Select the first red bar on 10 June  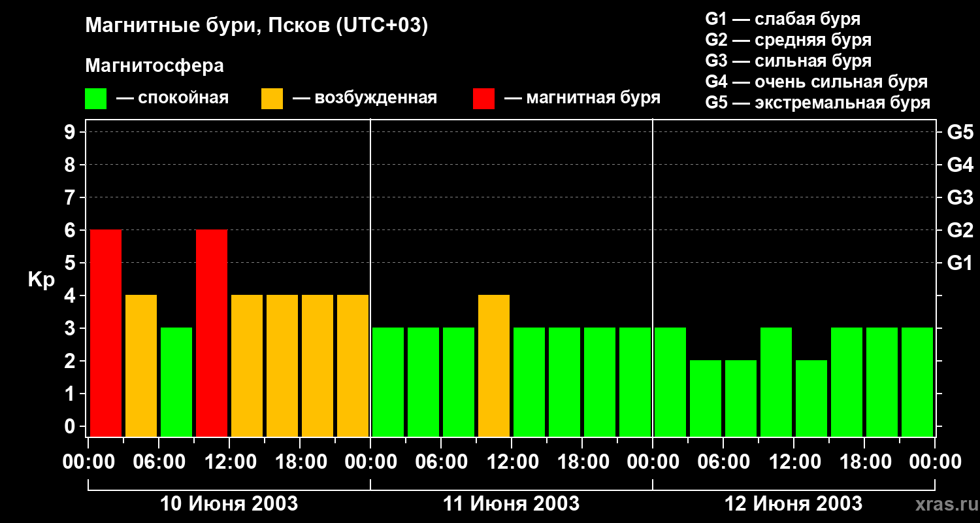coord(106,333)
